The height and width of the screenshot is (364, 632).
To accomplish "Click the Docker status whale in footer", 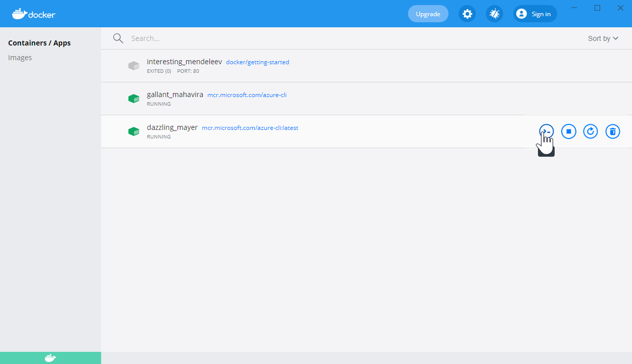I will pyautogui.click(x=51, y=358).
